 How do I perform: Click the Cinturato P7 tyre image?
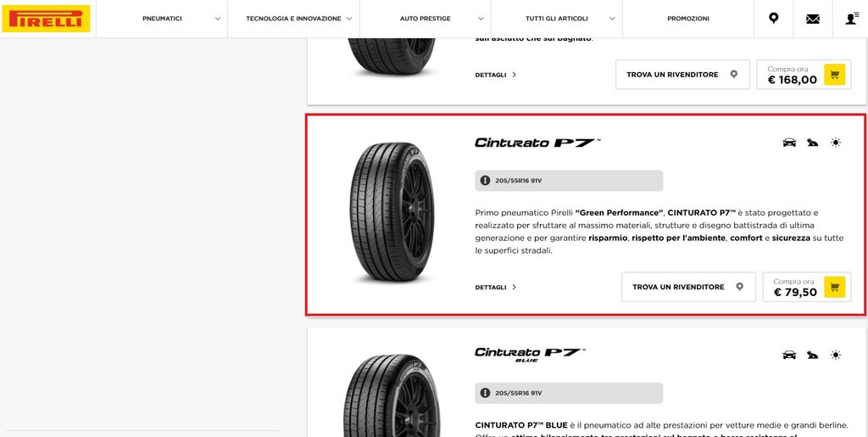click(x=392, y=213)
